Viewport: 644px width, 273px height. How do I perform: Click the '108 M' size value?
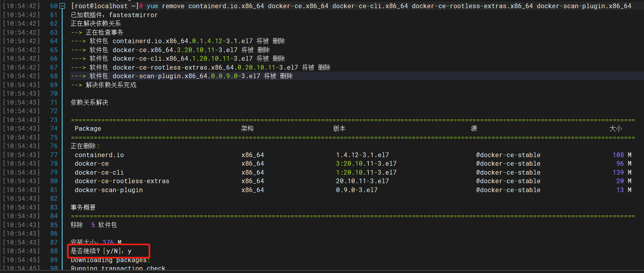pos(622,155)
